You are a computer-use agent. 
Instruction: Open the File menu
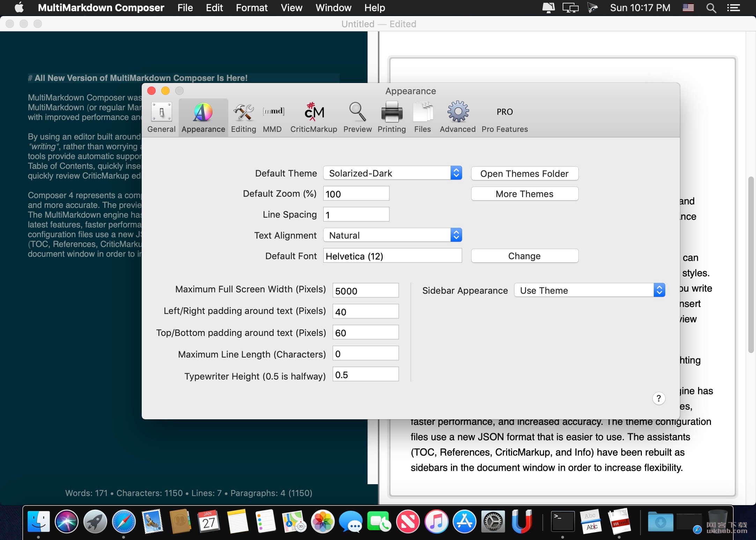point(185,8)
